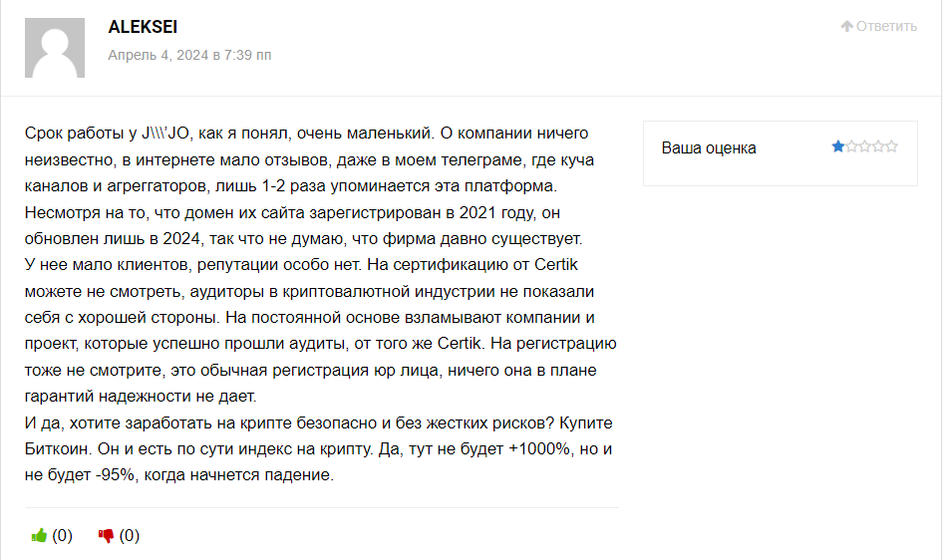Select the first filled blue rating star
Viewport: 943px width, 560px height.
click(x=837, y=146)
